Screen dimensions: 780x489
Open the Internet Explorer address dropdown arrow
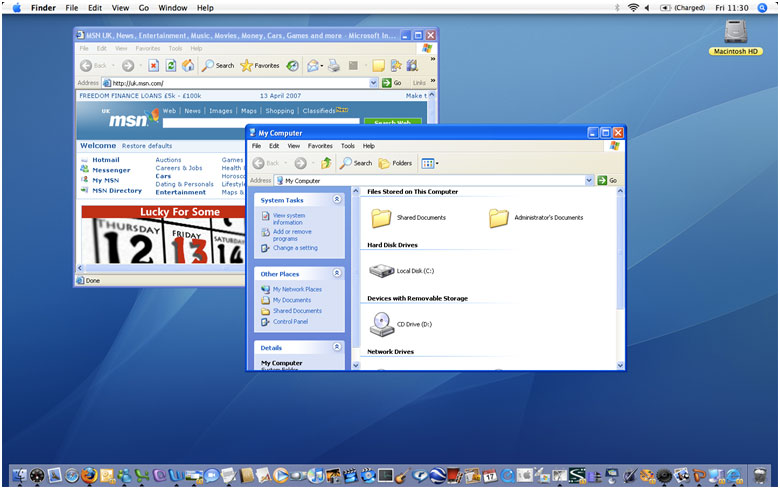point(374,83)
